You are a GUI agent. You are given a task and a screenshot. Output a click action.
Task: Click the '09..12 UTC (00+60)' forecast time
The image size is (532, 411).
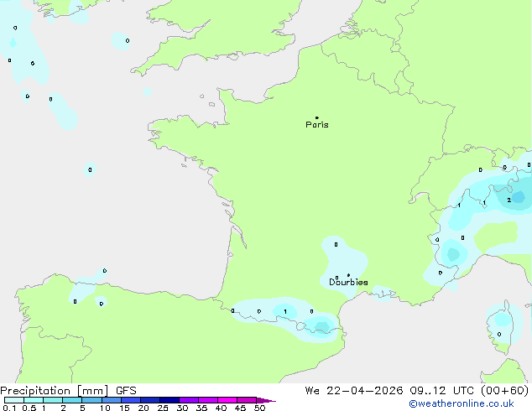pyautogui.click(x=469, y=391)
